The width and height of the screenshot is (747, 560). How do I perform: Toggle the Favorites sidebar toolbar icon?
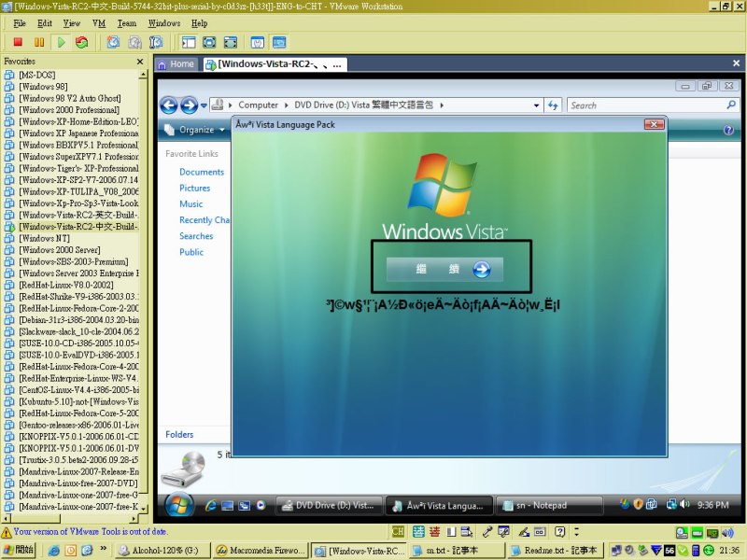(x=189, y=42)
